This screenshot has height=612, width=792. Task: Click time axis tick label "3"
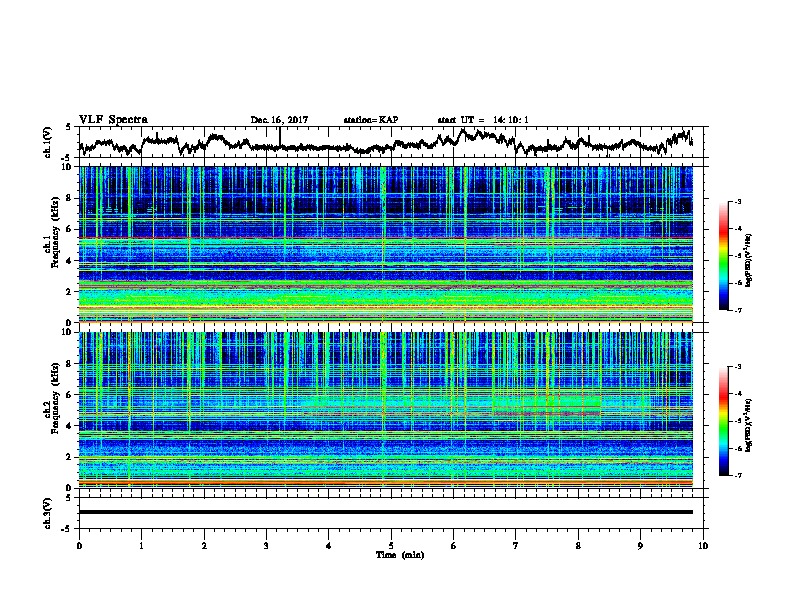tap(266, 546)
